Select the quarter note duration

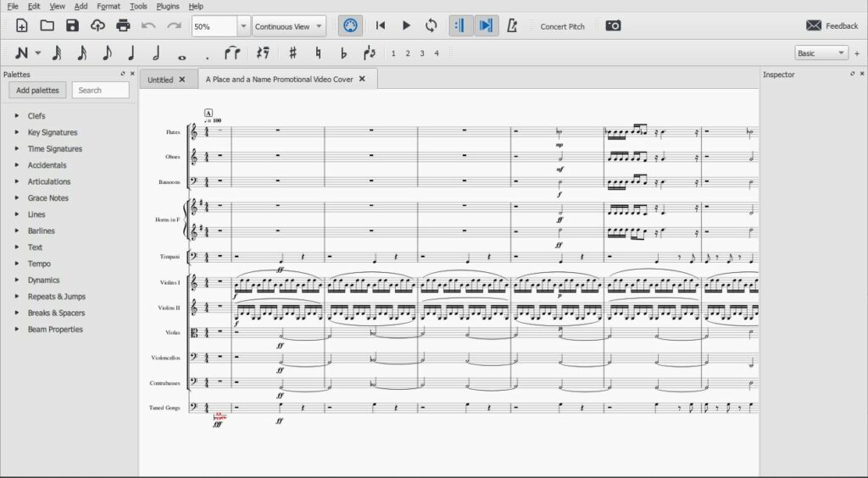131,53
